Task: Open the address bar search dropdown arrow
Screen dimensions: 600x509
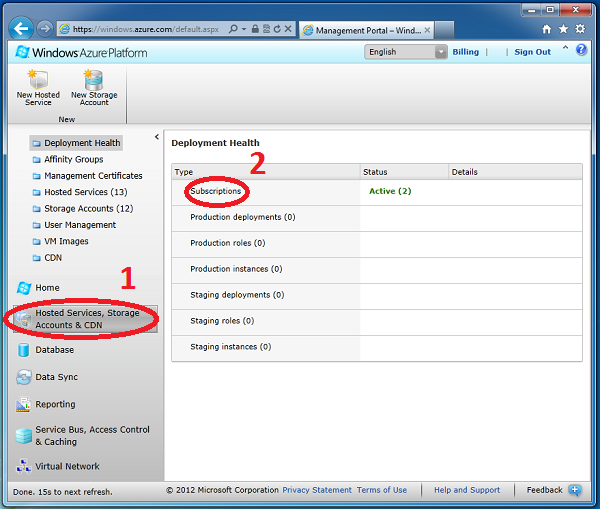Action: tap(244, 29)
